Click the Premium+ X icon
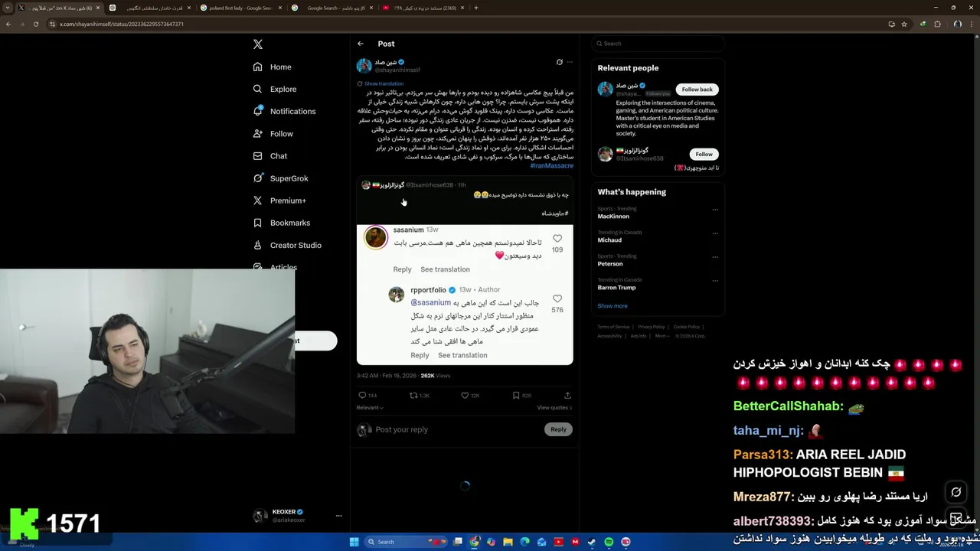The height and width of the screenshot is (551, 980). pos(258,201)
